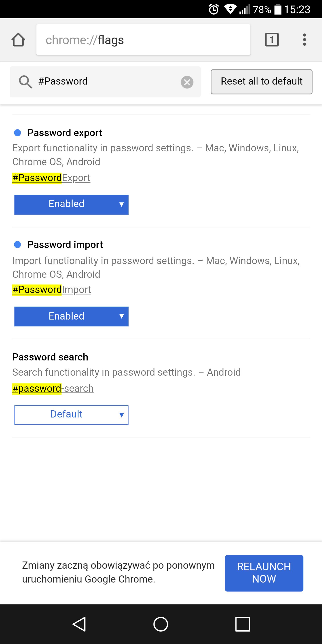Viewport: 322px width, 644px height.
Task: Open Chrome's three-dot overflow menu
Action: click(x=304, y=40)
